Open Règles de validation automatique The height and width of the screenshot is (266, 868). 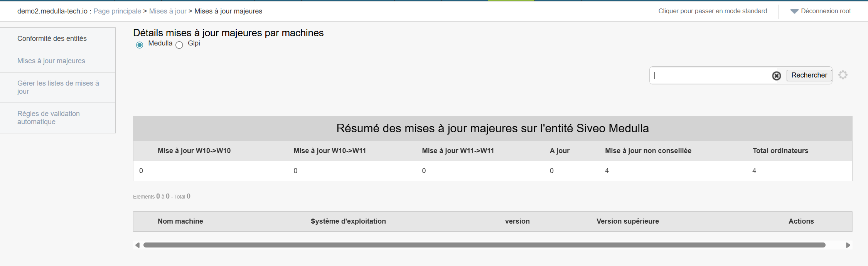pos(49,118)
